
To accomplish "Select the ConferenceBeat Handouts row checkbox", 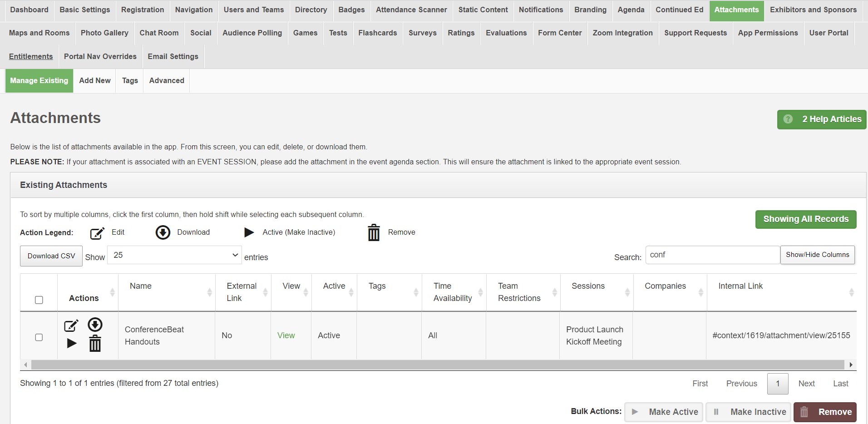I will tap(39, 337).
